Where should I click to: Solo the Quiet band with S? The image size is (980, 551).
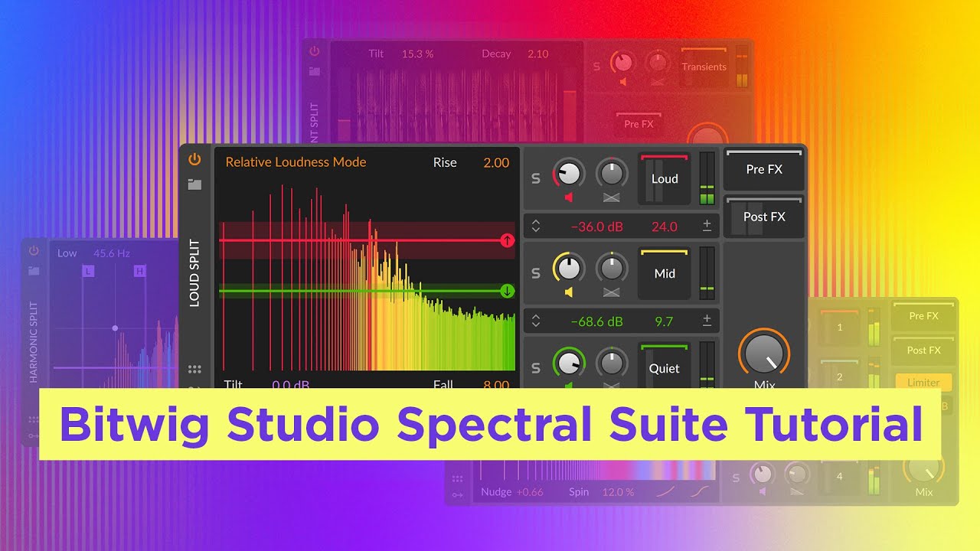(x=536, y=368)
